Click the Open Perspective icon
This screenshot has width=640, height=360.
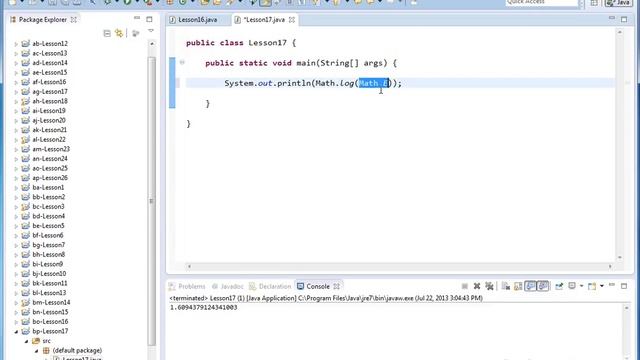click(x=594, y=3)
